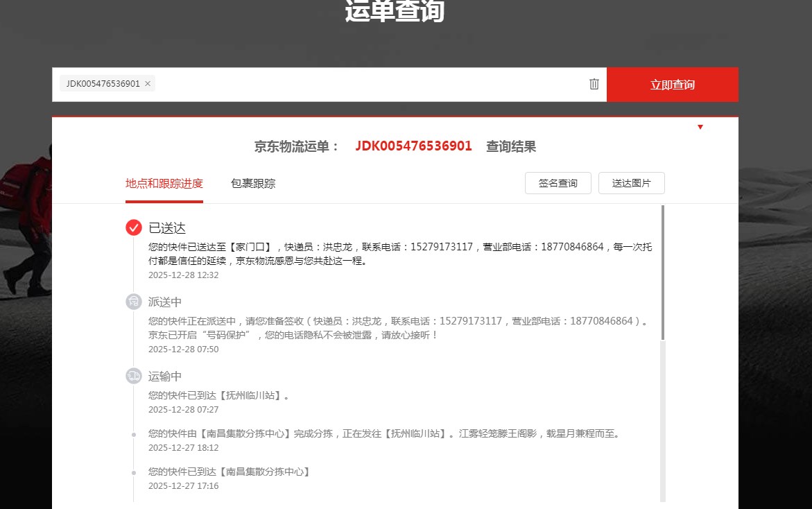Click the timeline dot for 2025-12-27 18:12
812x509 pixels.
tap(134, 435)
